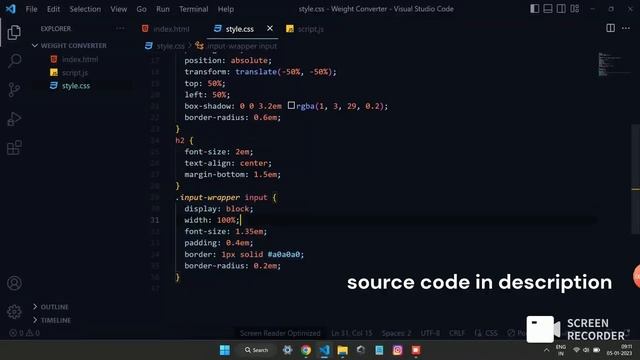Change language mode via CSS status item
This screenshot has height=360, width=640.
[486, 333]
